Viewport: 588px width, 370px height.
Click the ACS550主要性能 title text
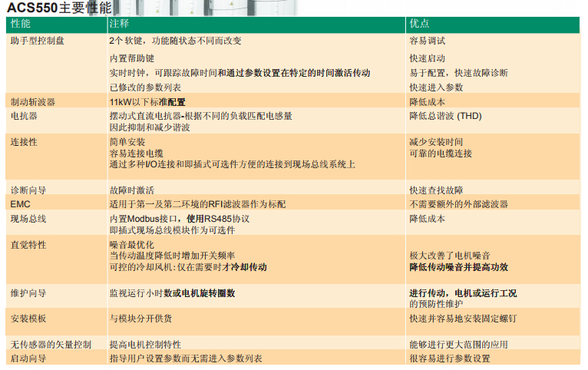(x=60, y=8)
